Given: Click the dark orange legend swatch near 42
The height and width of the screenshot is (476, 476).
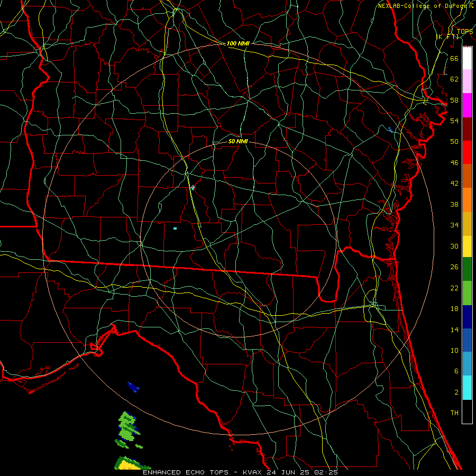Looking at the screenshot, I should pos(467,176).
